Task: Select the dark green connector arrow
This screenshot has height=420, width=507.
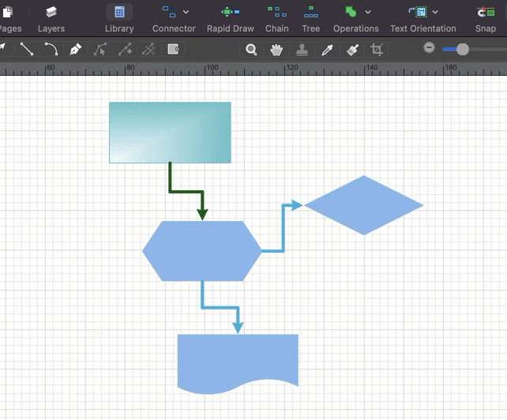Action: pyautogui.click(x=186, y=192)
